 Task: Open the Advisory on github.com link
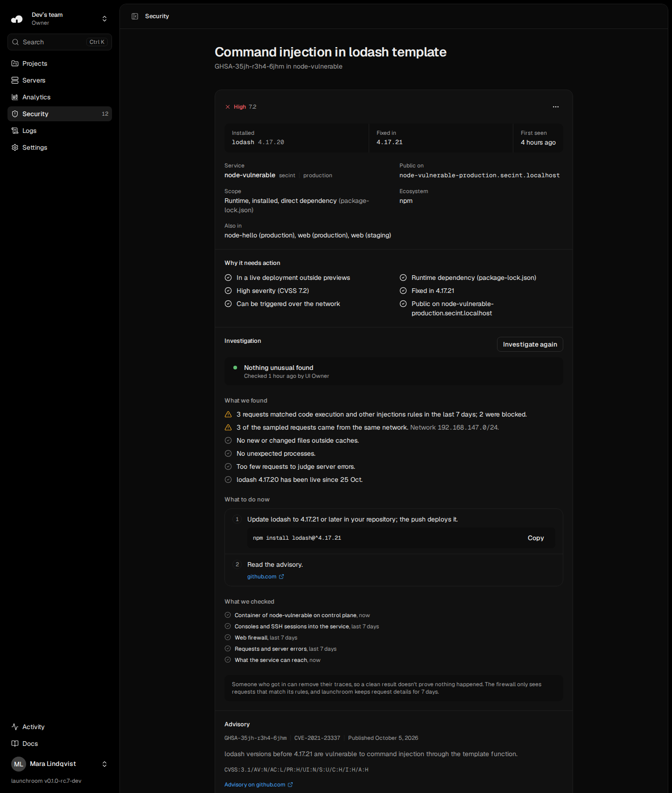click(x=259, y=785)
